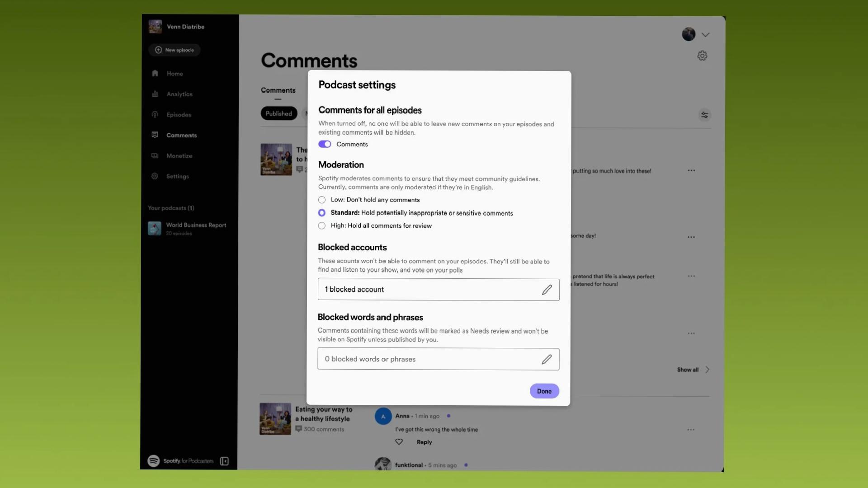Open the more options above Show all
This screenshot has width=868, height=488.
[691, 333]
